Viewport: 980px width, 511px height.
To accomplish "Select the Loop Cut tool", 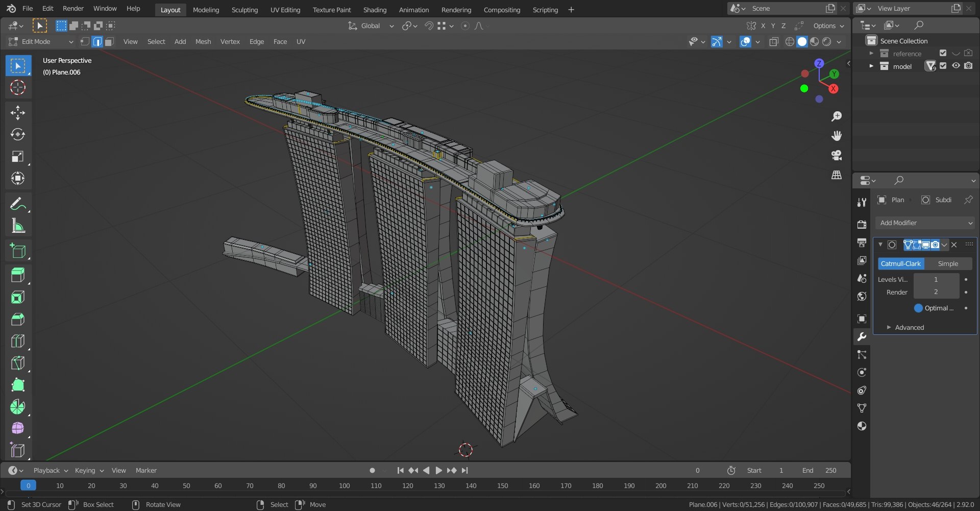I will tap(18, 342).
